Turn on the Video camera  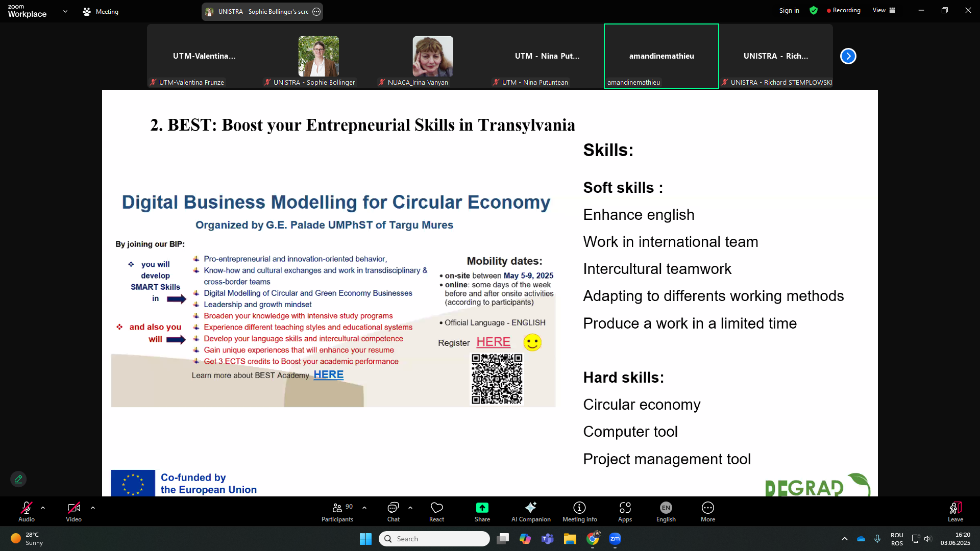click(x=73, y=512)
